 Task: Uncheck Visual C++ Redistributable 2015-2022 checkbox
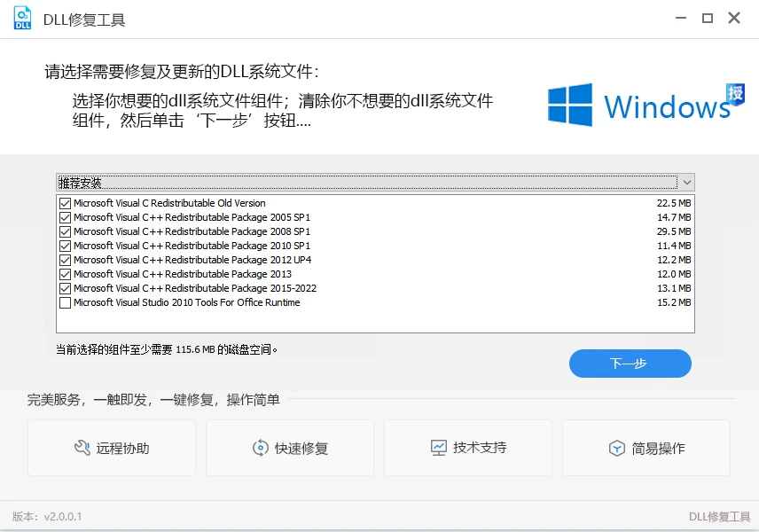pos(65,288)
